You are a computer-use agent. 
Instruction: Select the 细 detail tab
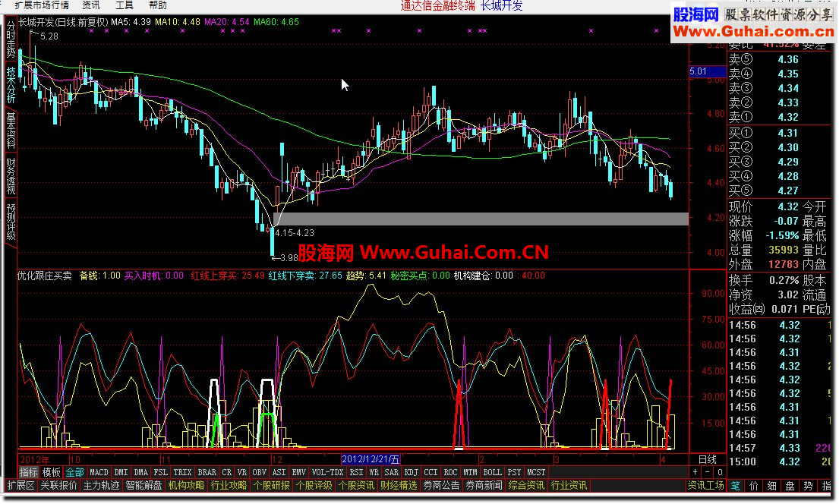tap(772, 486)
